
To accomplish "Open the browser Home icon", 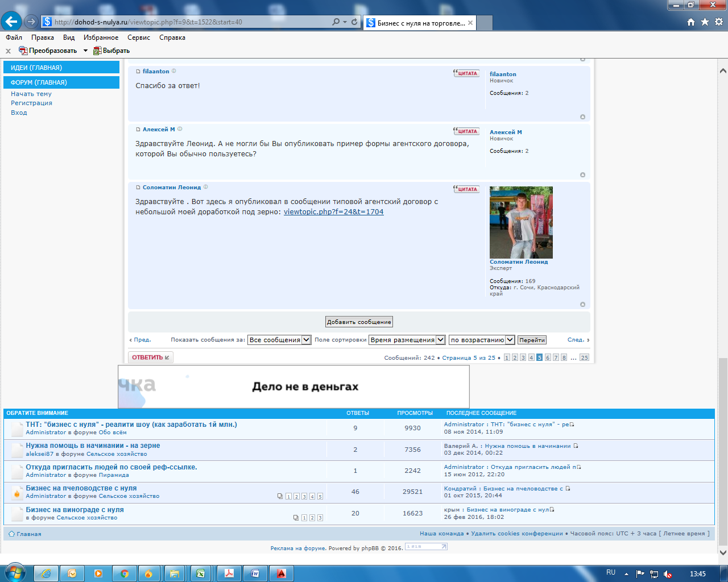I will (x=691, y=22).
